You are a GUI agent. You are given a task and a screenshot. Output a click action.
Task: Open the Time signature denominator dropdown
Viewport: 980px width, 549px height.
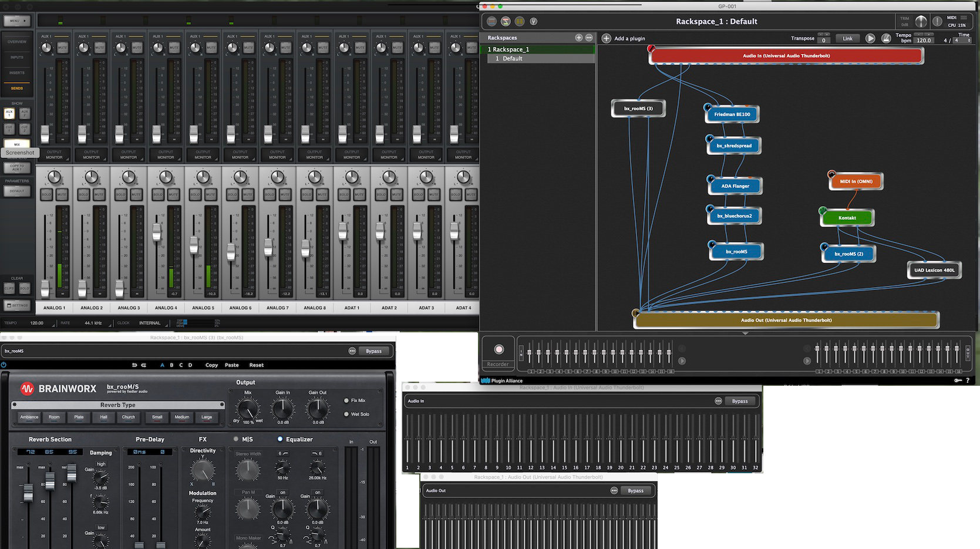click(x=963, y=41)
